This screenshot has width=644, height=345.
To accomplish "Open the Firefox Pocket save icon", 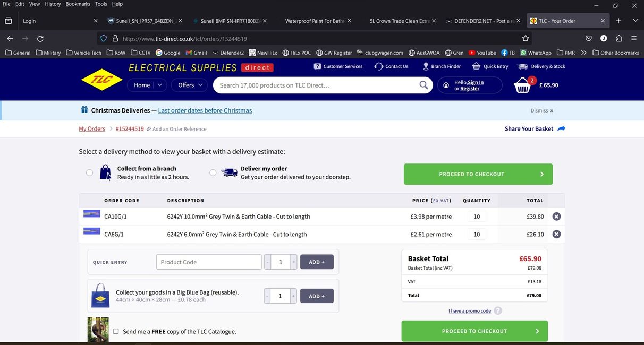I will click(589, 38).
